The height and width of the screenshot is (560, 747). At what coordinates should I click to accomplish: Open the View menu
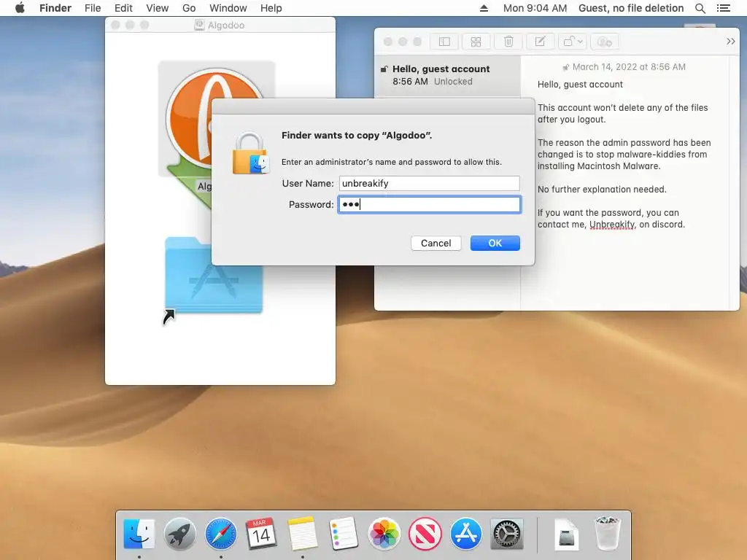[158, 8]
